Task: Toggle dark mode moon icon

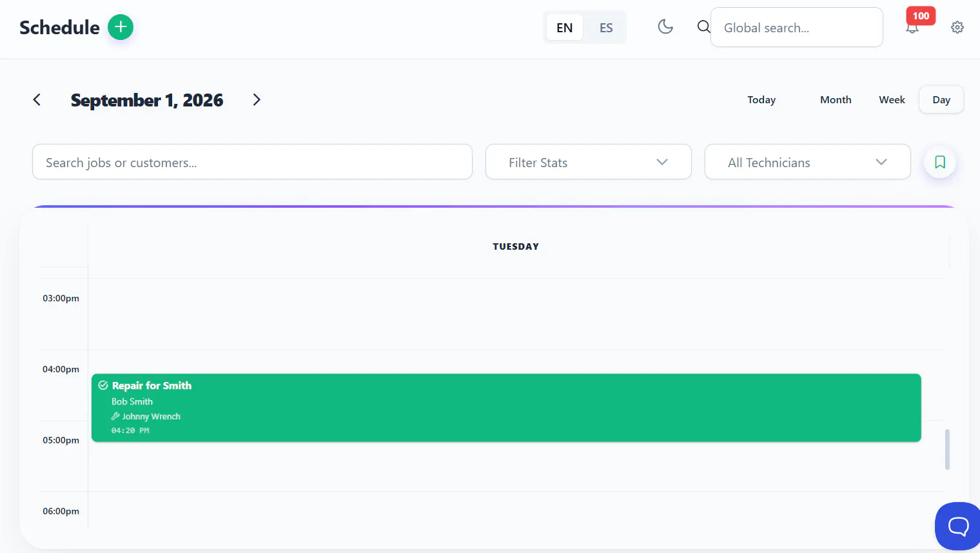Action: point(665,26)
